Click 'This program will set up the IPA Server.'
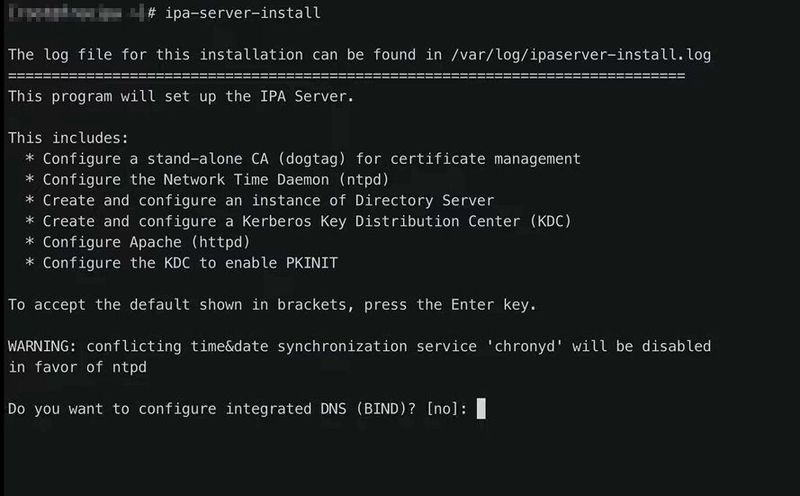 click(x=181, y=96)
